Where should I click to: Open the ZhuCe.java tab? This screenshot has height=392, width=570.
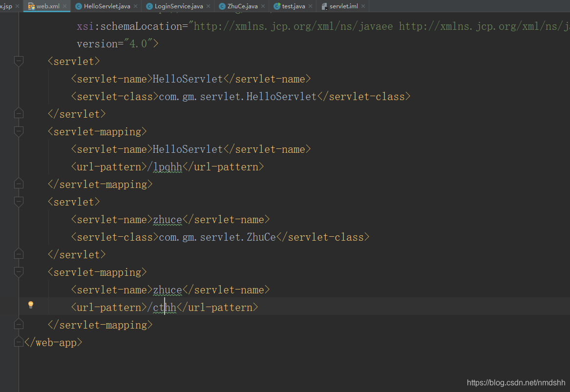point(242,6)
